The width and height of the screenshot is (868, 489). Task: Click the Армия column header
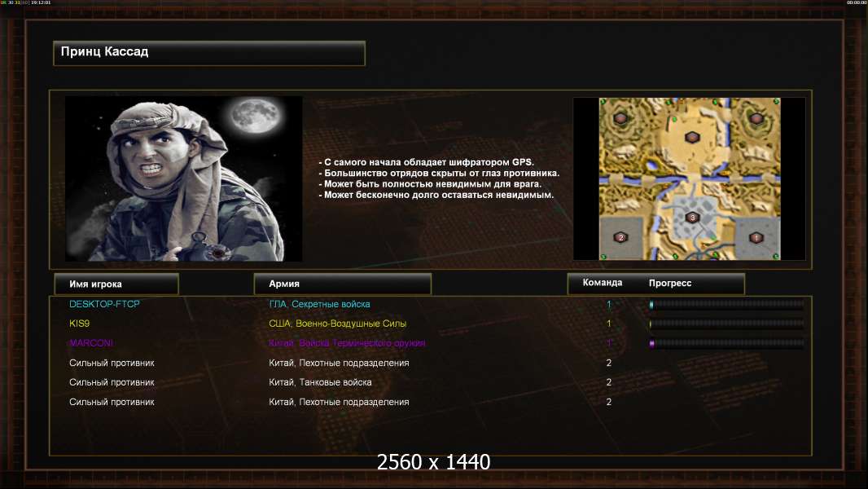[x=342, y=284]
